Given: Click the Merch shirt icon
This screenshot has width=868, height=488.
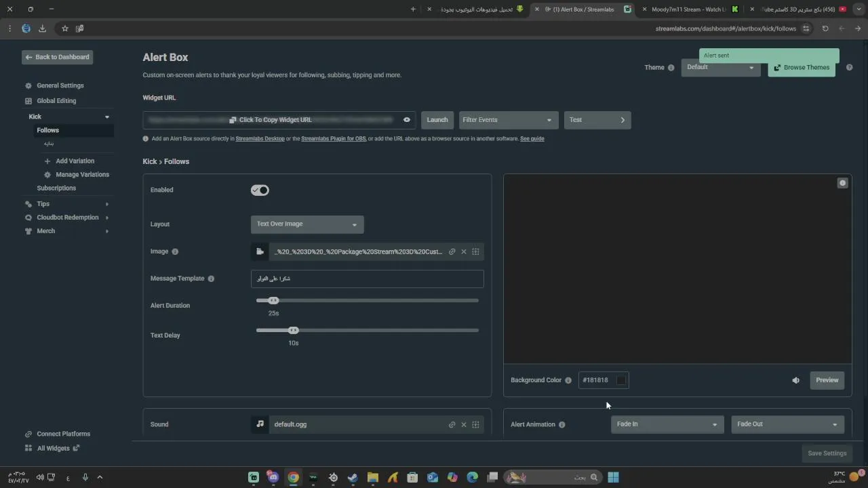Looking at the screenshot, I should 28,231.
